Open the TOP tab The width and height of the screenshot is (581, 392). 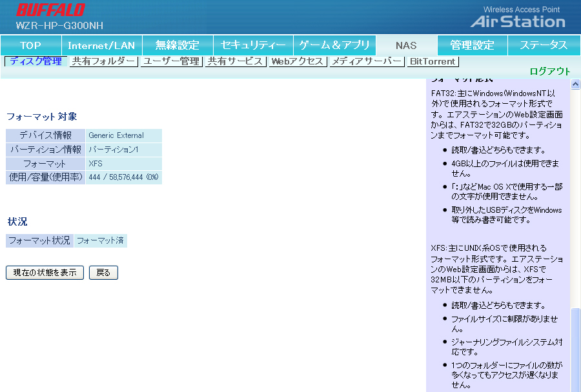click(30, 45)
